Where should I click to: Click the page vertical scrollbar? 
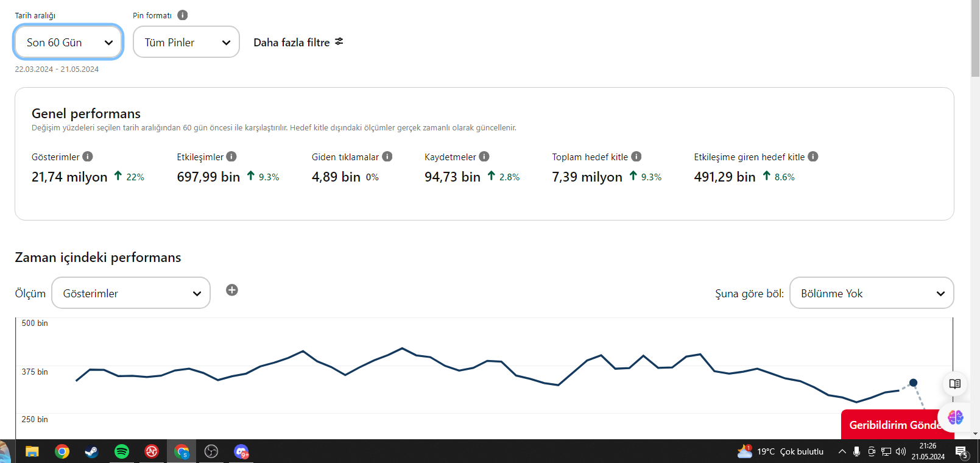(x=975, y=219)
